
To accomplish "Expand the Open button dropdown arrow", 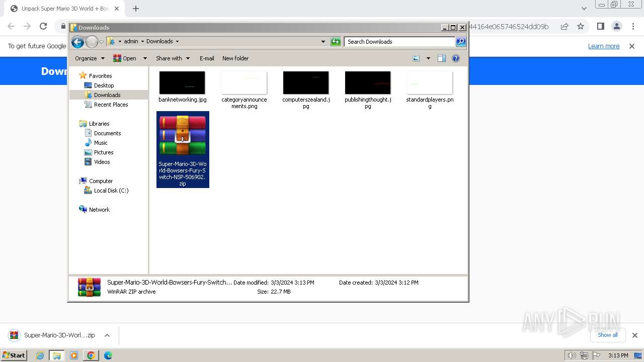I will pos(145,58).
